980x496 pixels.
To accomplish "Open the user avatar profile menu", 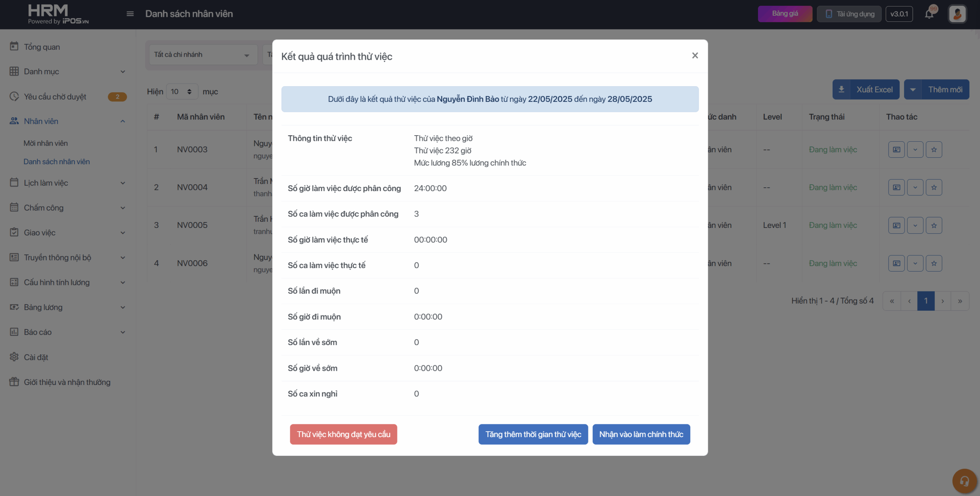I will (x=957, y=14).
